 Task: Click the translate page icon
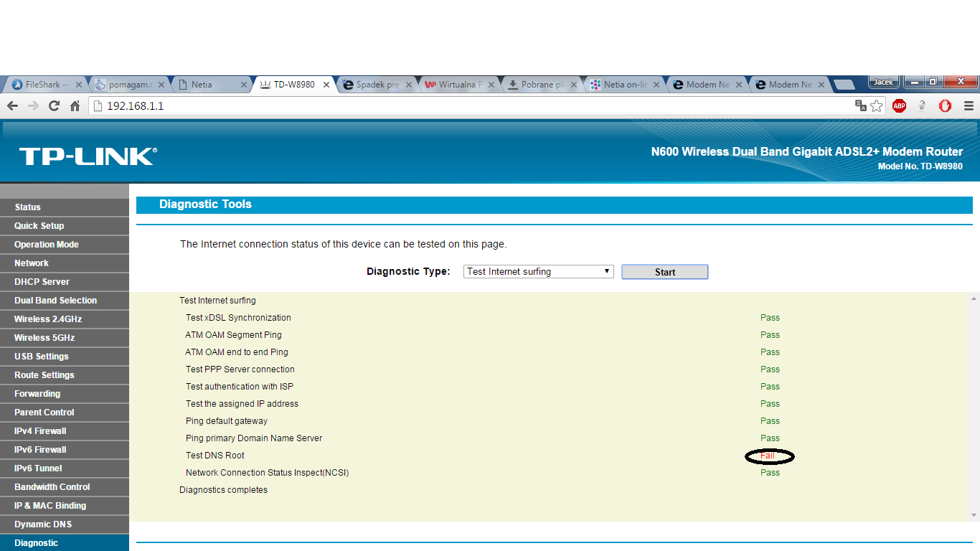pyautogui.click(x=861, y=106)
